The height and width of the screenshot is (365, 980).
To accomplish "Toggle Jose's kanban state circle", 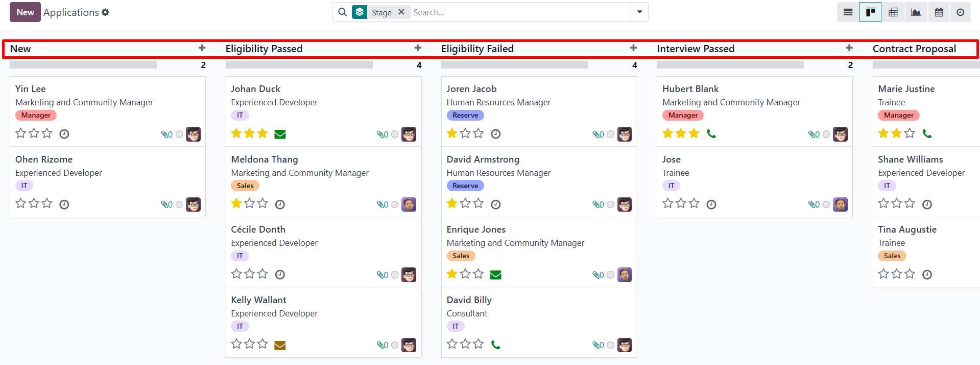I will tap(826, 204).
